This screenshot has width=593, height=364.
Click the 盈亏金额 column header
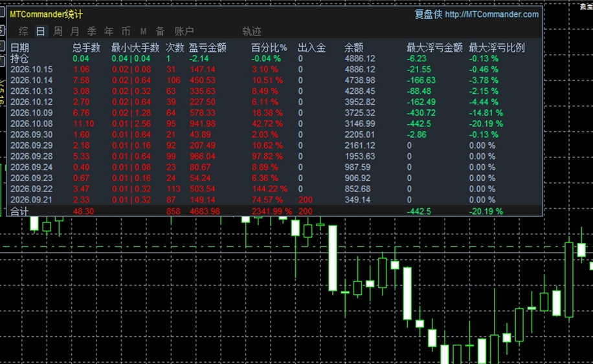pos(208,48)
